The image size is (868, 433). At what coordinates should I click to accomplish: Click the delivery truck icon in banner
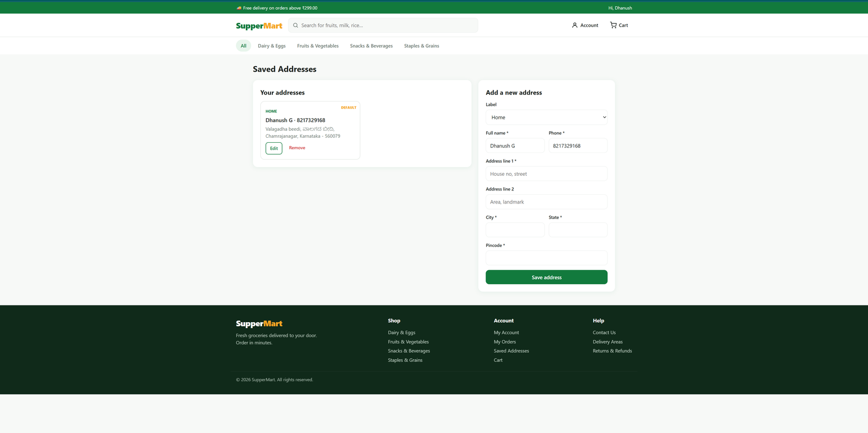click(239, 8)
